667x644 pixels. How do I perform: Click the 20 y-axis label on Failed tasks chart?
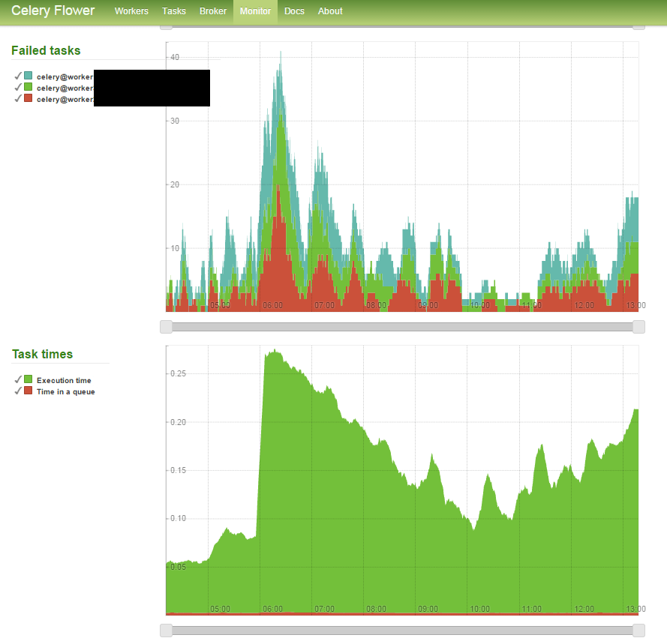click(x=175, y=184)
